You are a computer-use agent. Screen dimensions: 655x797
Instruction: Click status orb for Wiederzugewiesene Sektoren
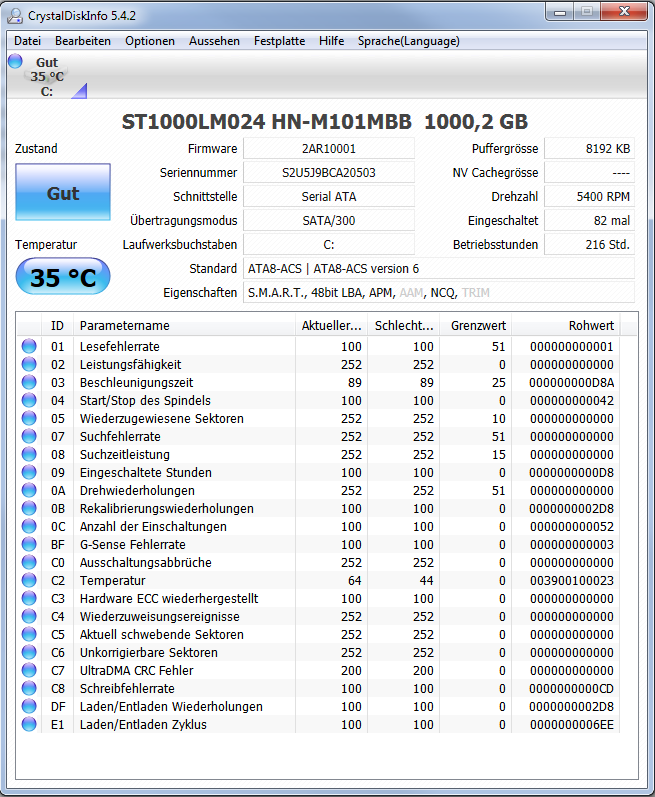coord(29,418)
